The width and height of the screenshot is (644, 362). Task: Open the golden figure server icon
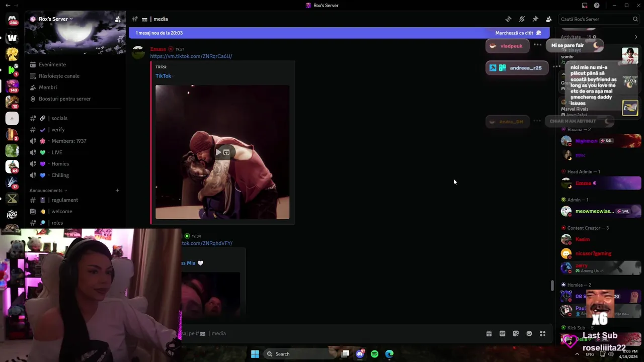click(12, 54)
